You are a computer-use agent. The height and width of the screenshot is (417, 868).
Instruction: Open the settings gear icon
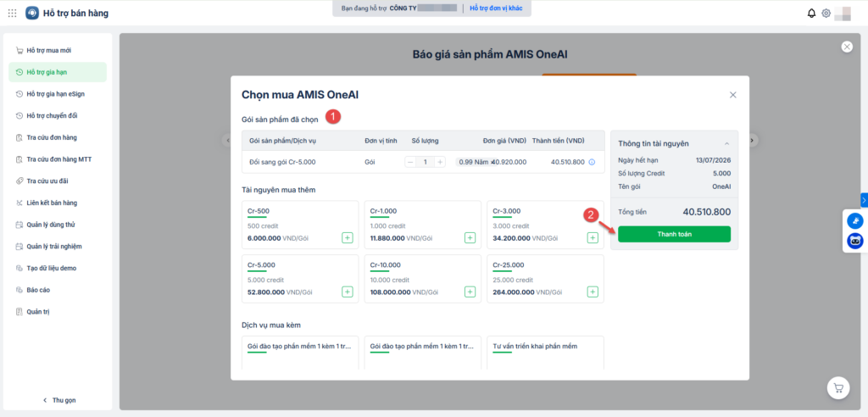[826, 14]
